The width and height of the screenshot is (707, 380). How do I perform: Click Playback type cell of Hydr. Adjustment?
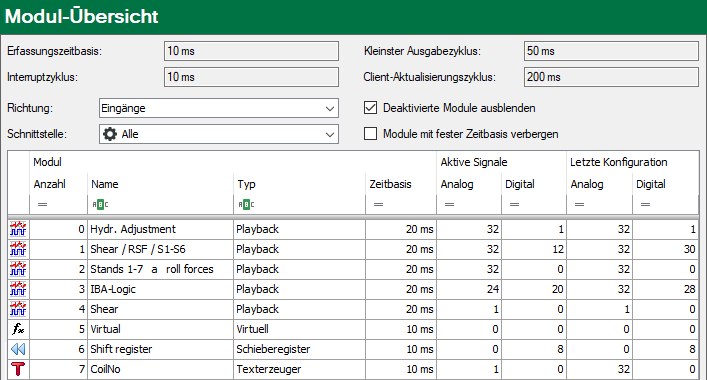[300, 229]
